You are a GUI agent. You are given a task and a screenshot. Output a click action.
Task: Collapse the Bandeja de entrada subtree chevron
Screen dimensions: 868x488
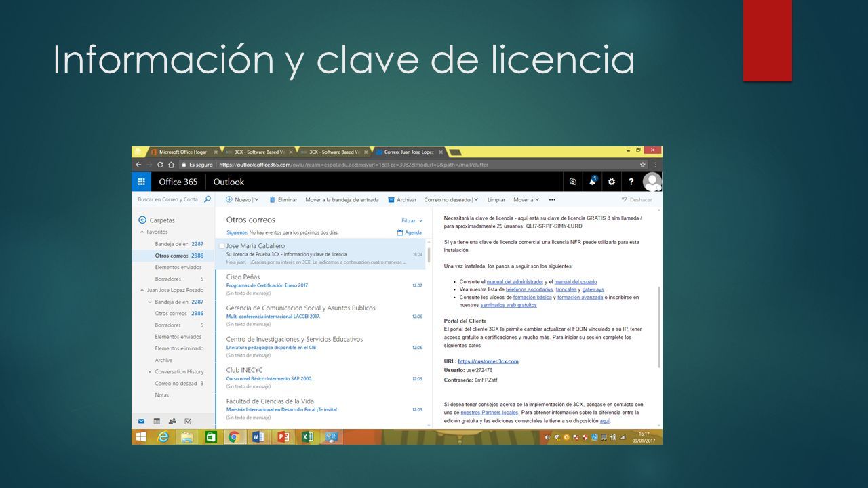149,302
